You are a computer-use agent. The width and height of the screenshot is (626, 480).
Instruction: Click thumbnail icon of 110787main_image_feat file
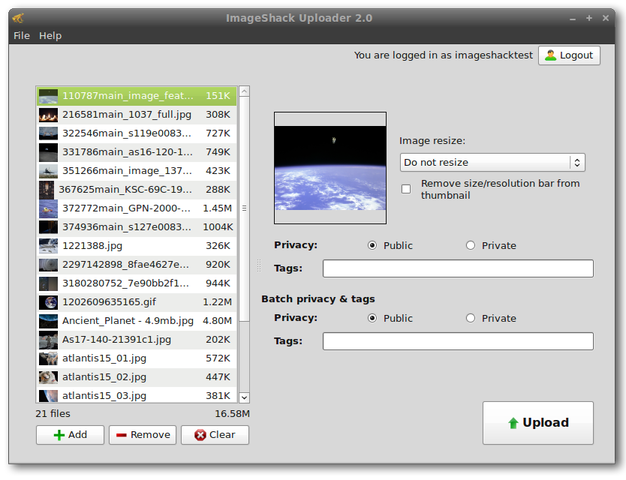[x=48, y=96]
